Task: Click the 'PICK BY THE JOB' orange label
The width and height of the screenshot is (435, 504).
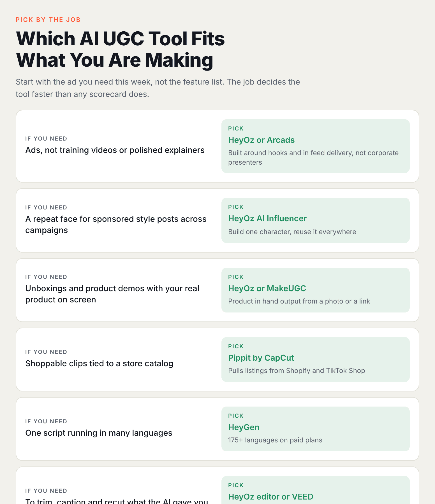Action: click(48, 20)
